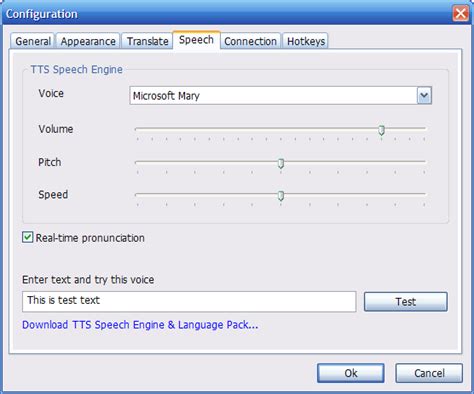This screenshot has height=394, width=474.
Task: Open the General tab
Action: point(32,41)
